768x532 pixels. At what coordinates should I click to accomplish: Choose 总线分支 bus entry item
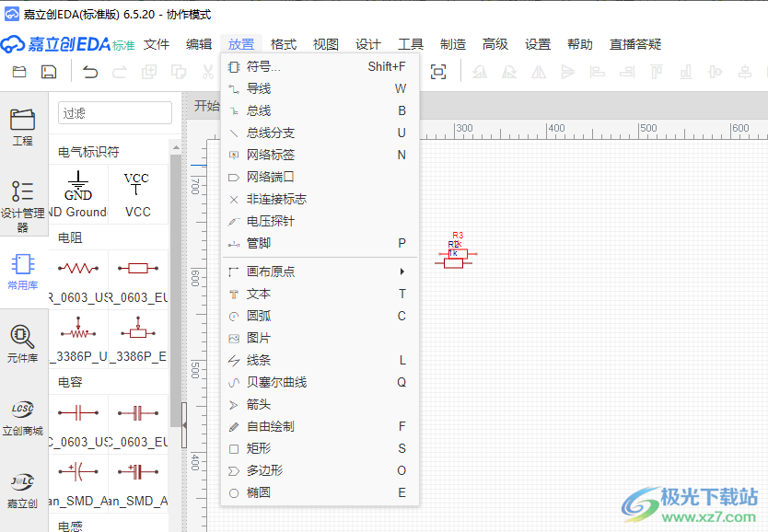point(320,133)
